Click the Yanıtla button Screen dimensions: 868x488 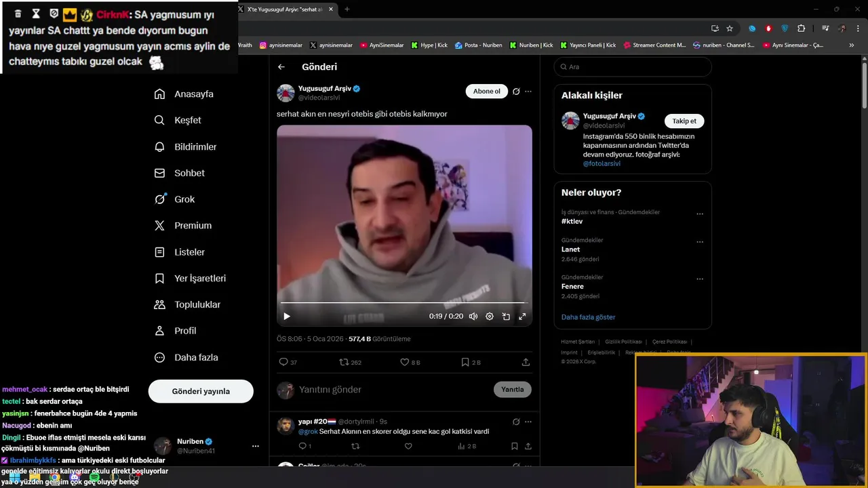(513, 389)
